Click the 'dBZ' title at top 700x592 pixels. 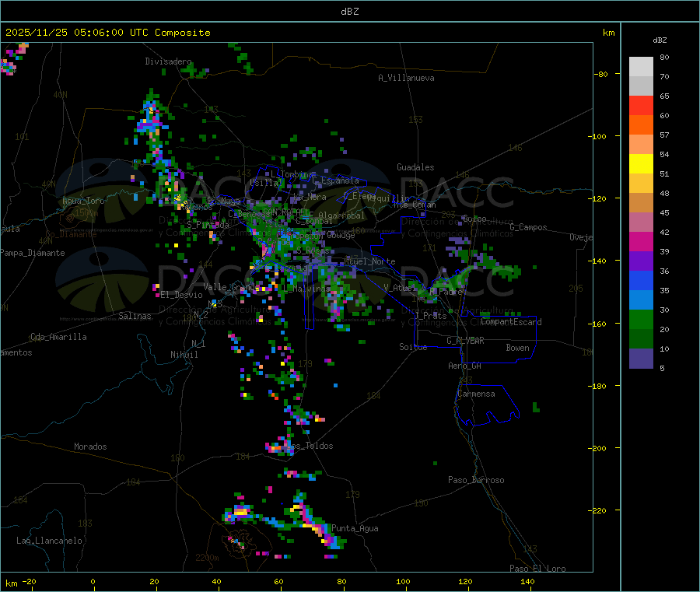coord(349,12)
